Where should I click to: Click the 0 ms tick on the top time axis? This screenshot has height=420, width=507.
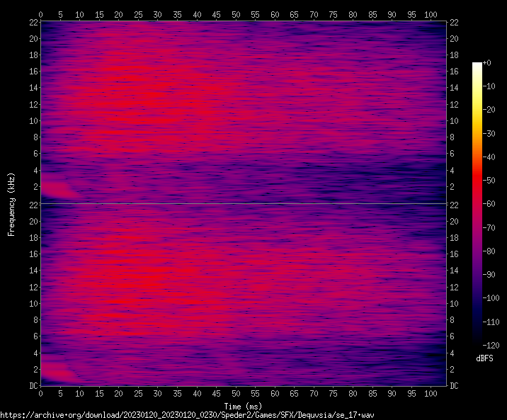pyautogui.click(x=40, y=14)
